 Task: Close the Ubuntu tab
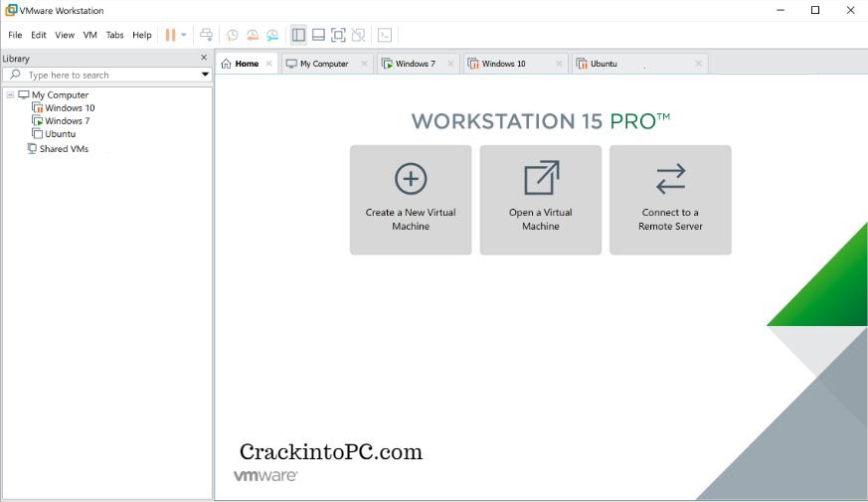coord(699,64)
